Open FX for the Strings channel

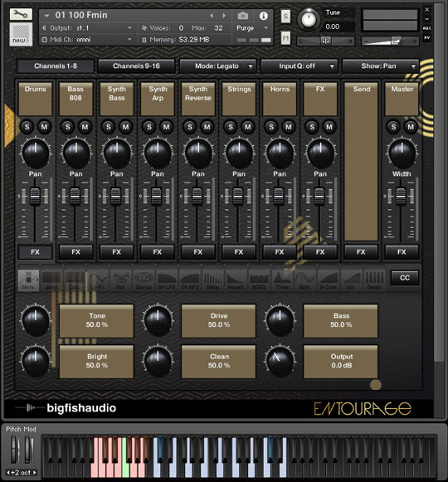click(x=239, y=252)
